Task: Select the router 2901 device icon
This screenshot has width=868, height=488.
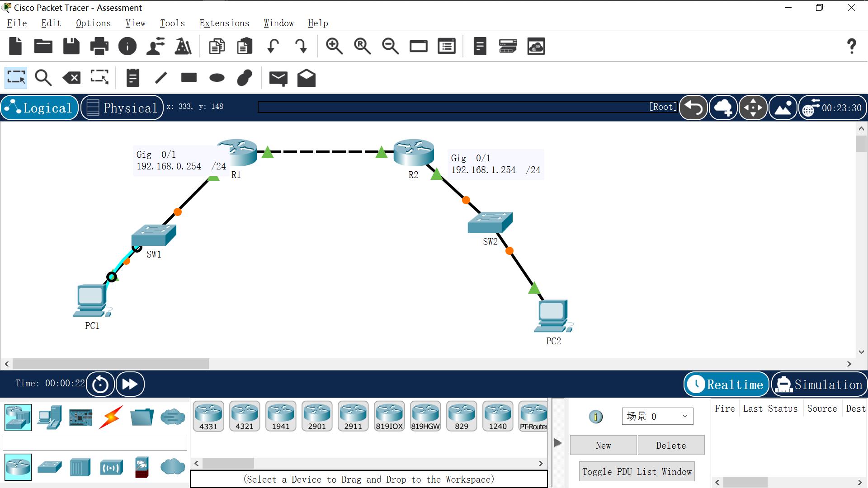Action: click(x=316, y=415)
